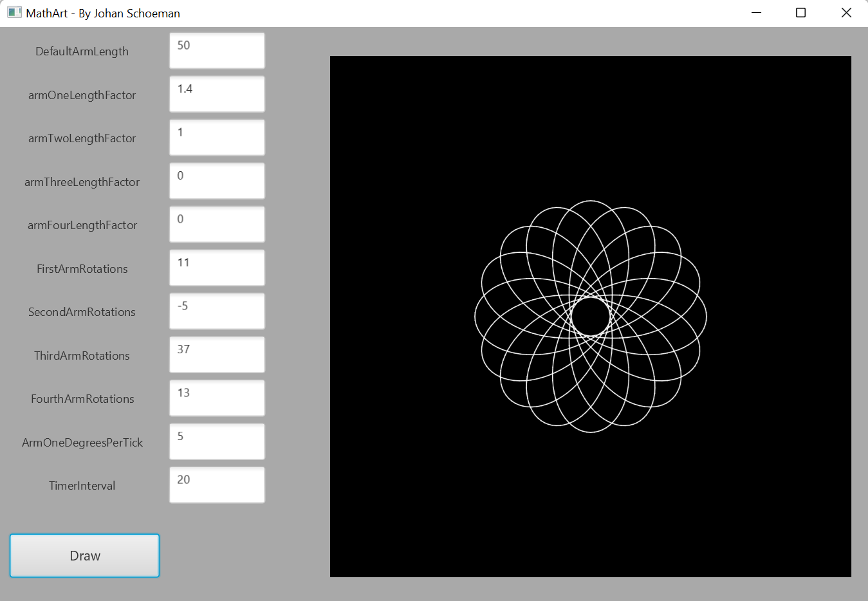Select the armTwoLengthFactor text box
The image size is (868, 601).
[217, 138]
